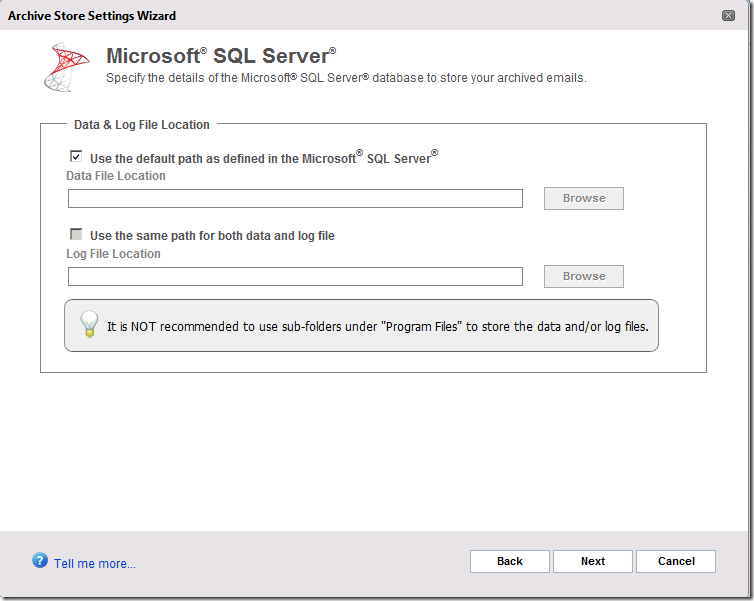Click the light bulb tip icon

pyautogui.click(x=89, y=324)
